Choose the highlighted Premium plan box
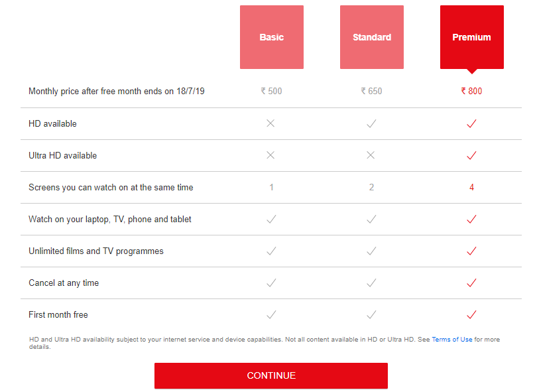Viewport: 535px width, 392px height. coord(471,37)
